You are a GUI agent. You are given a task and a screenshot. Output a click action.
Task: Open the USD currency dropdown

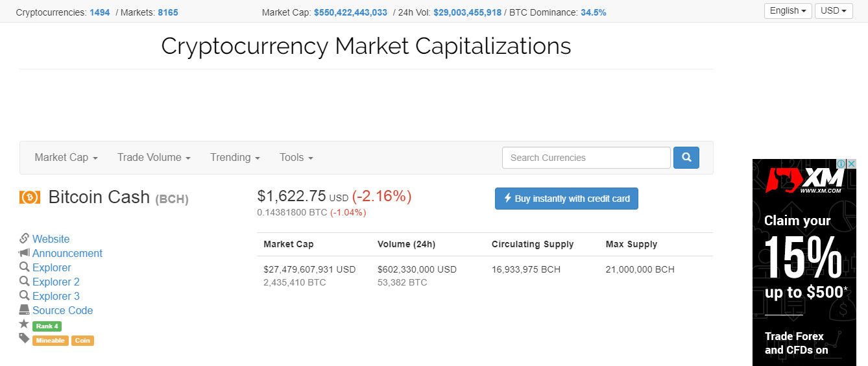click(834, 11)
